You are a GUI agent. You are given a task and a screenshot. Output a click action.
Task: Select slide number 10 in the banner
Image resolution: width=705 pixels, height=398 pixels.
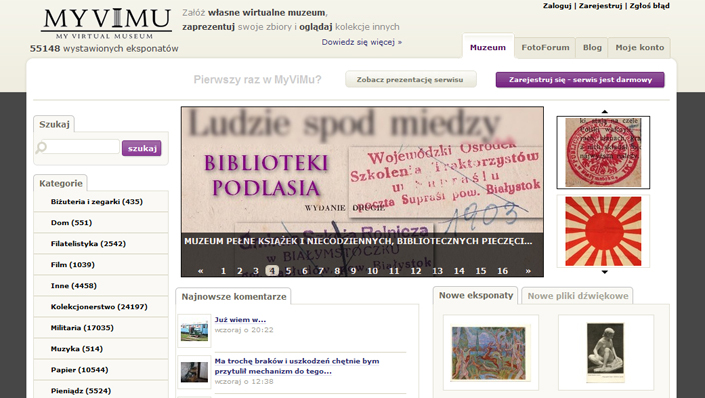372,271
